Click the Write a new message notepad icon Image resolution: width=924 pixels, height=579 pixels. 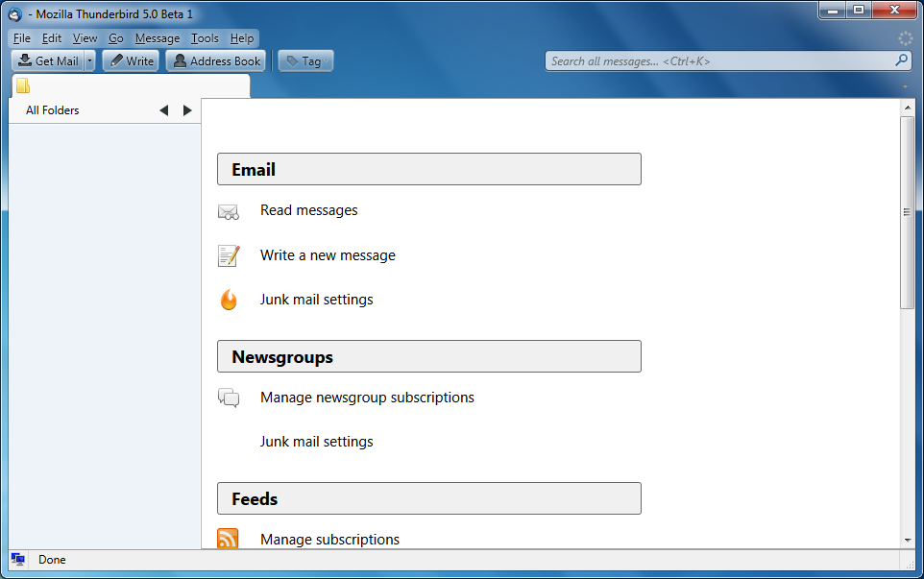[x=229, y=255]
